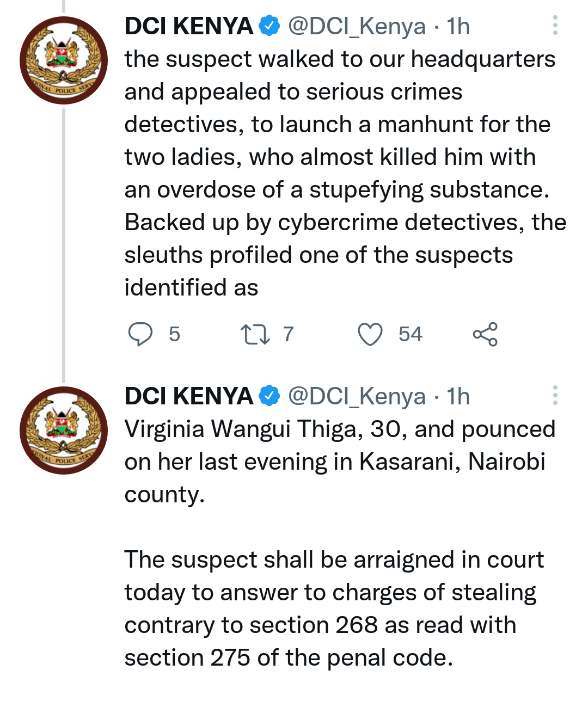
Task: Open DCI KENYA name on first tweet
Action: (189, 26)
